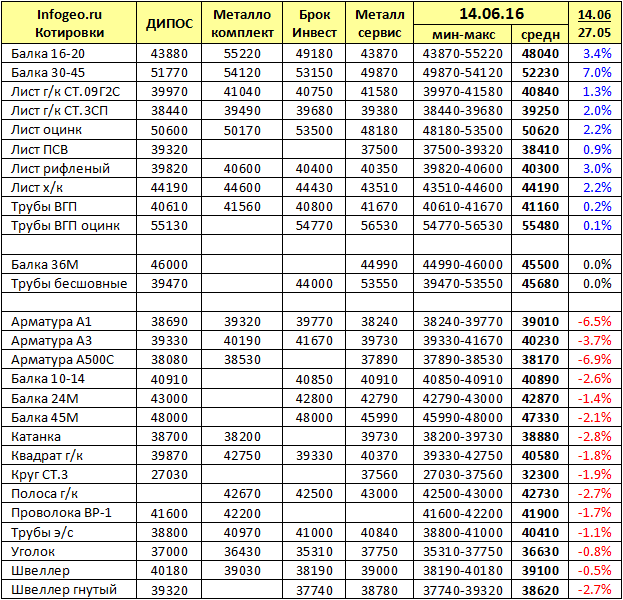The height and width of the screenshot is (600, 623).
Task: Click average 55480 for Трубы ВГП оцинк
Action: (x=540, y=226)
